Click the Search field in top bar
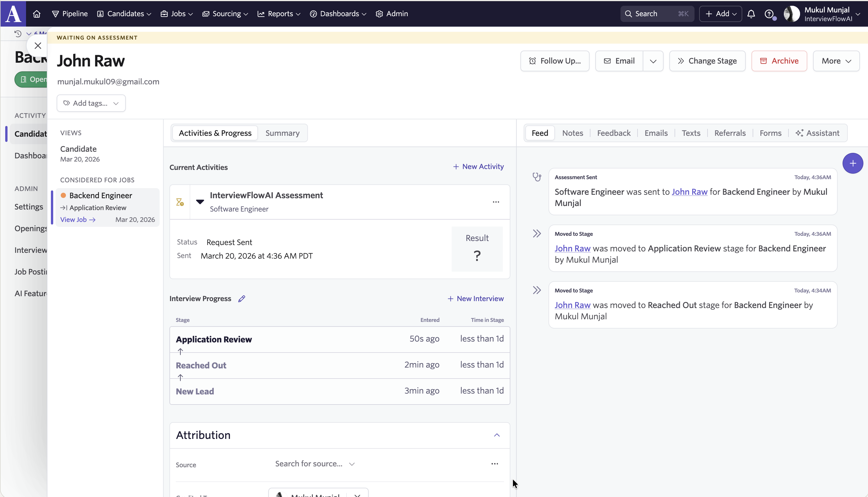Image resolution: width=868 pixels, height=497 pixels. [x=657, y=14]
